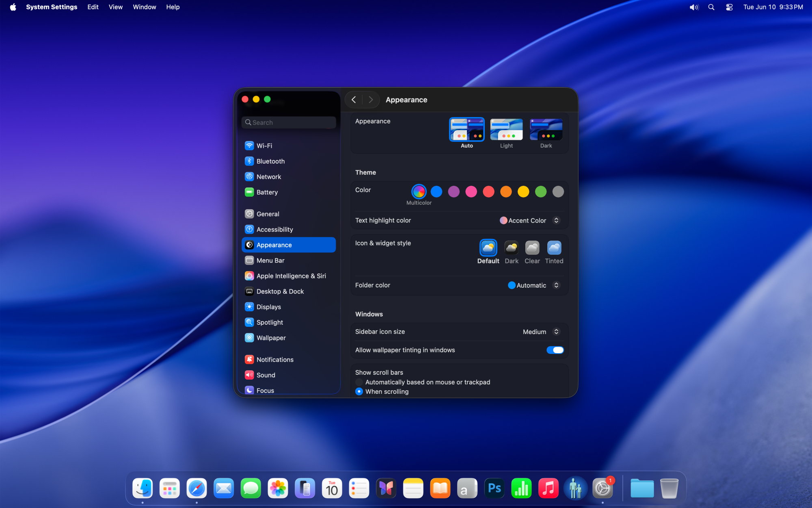The height and width of the screenshot is (508, 812).
Task: Click the volume icon in menu bar
Action: click(694, 7)
